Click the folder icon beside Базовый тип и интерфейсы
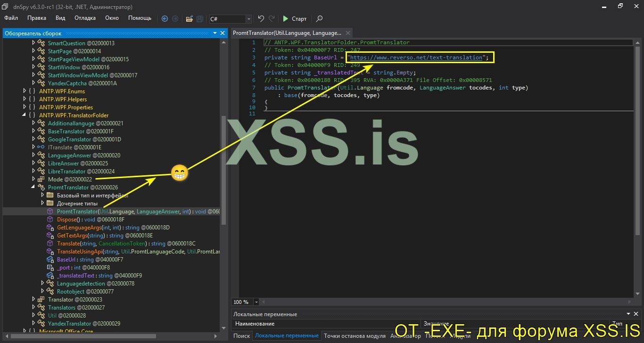 click(50, 196)
